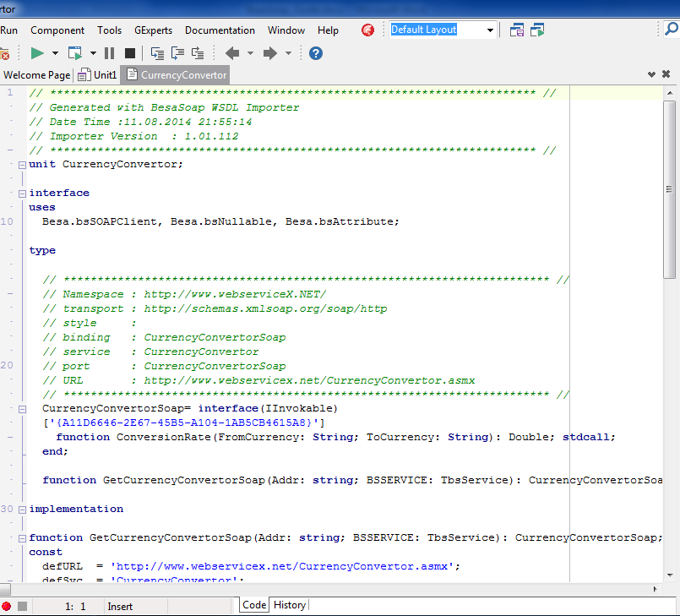Viewport: 680px width, 616px height.
Task: Click the 'end;' line of the interface
Action: (55, 451)
